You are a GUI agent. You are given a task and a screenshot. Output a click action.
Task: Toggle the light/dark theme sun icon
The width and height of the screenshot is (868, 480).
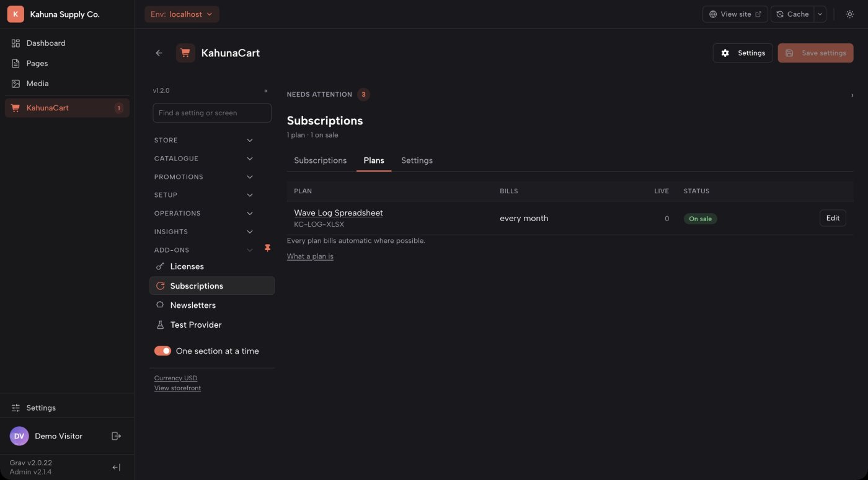pyautogui.click(x=850, y=14)
